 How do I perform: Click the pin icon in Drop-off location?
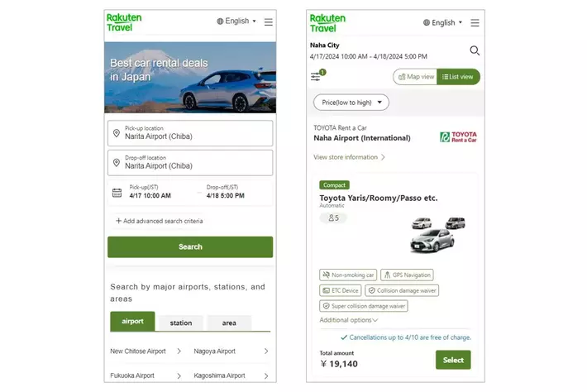117,163
